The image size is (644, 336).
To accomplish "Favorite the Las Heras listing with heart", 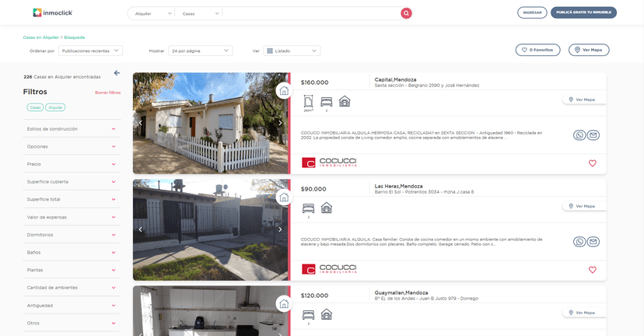I will click(x=592, y=270).
